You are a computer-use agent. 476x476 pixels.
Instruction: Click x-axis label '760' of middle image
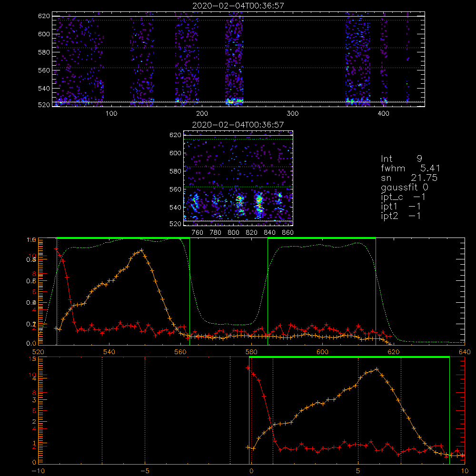tap(198, 233)
